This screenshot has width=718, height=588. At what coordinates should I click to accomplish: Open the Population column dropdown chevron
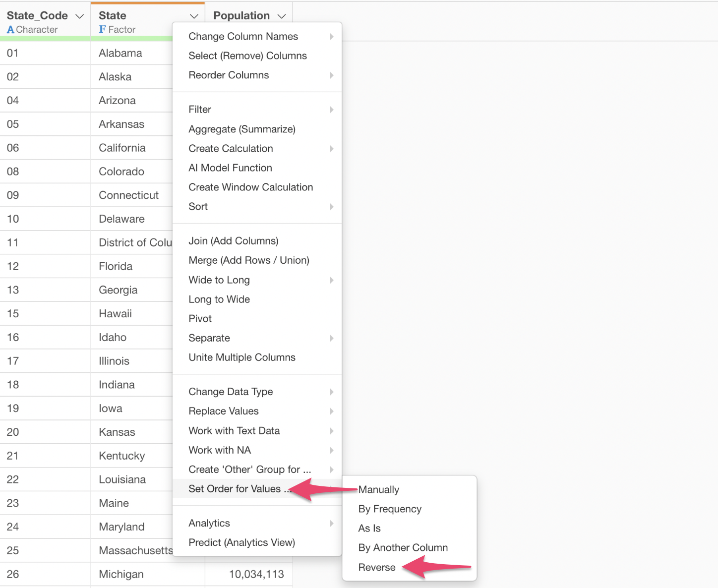click(x=282, y=16)
